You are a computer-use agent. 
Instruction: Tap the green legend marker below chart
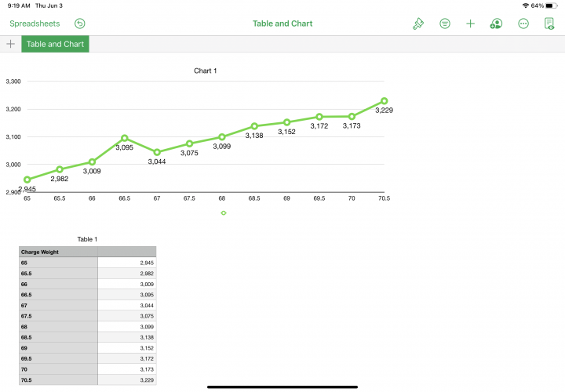tap(224, 212)
